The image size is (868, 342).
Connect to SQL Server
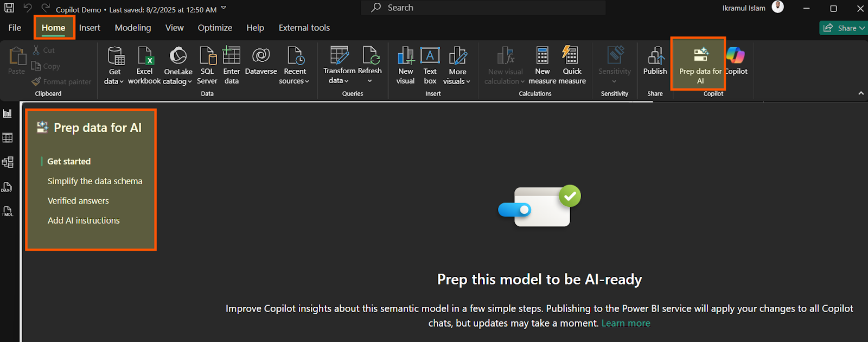point(207,66)
